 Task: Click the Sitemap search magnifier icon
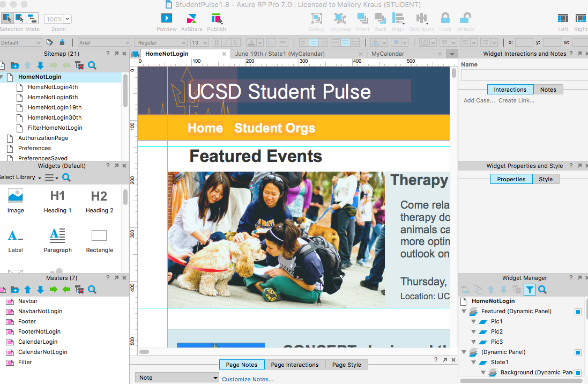pyautogui.click(x=92, y=65)
